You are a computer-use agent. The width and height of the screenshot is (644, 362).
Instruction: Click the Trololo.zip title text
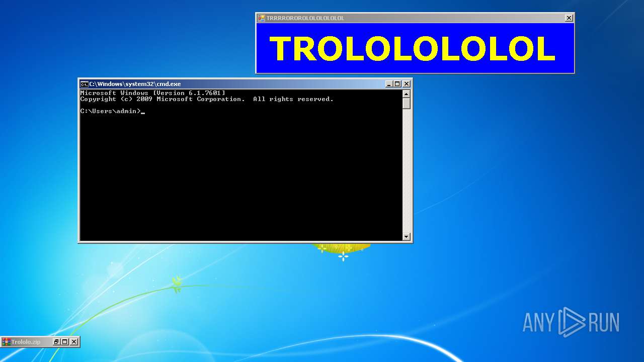26,342
